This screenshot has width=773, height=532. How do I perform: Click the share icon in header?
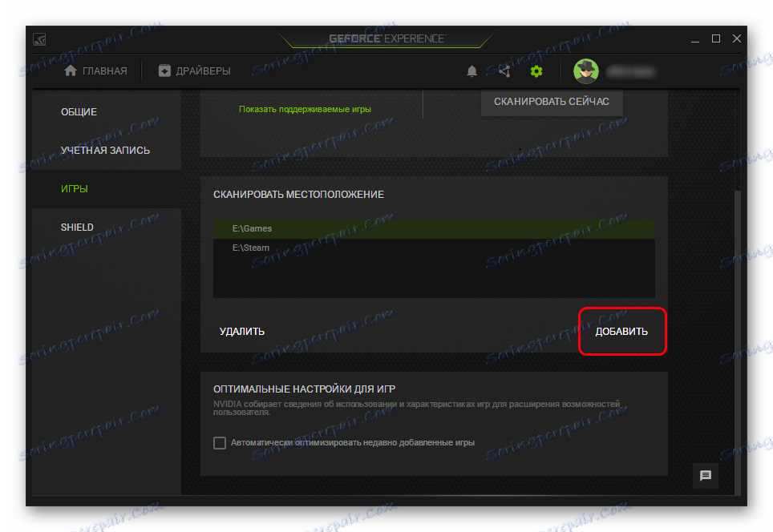(504, 71)
